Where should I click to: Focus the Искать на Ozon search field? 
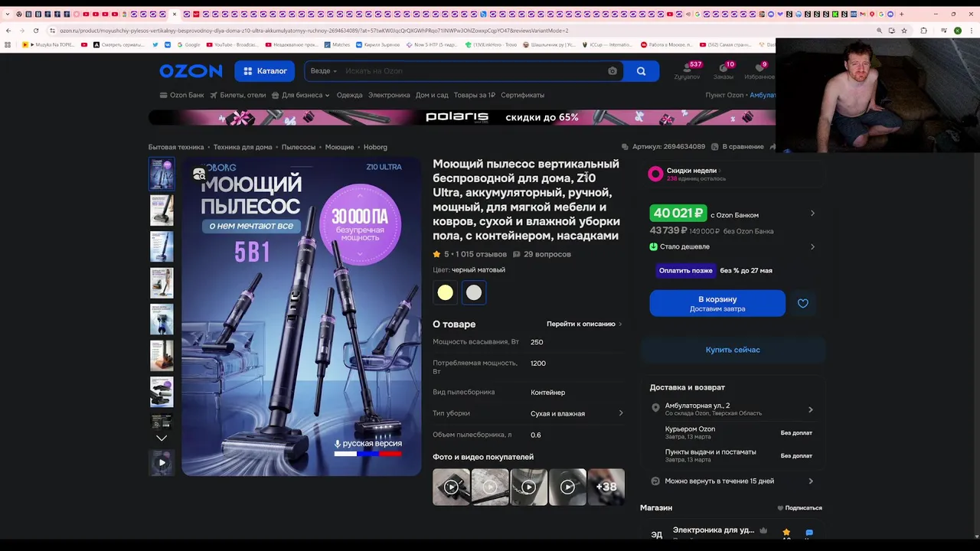coord(471,71)
